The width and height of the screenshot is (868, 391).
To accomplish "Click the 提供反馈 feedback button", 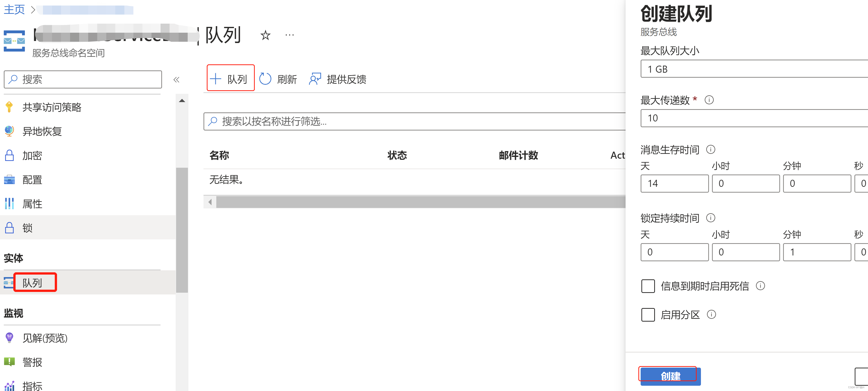I will [337, 79].
